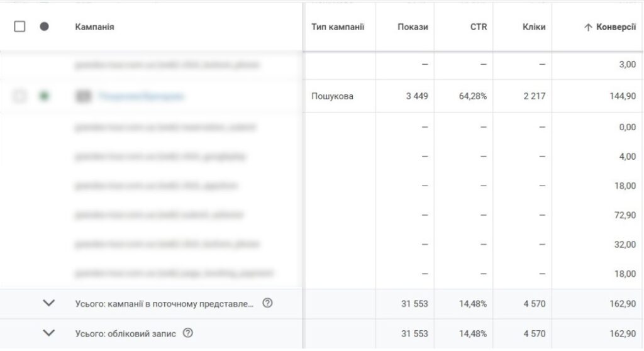
Task: Click the 72,90 conversion action value
Action: tap(625, 215)
